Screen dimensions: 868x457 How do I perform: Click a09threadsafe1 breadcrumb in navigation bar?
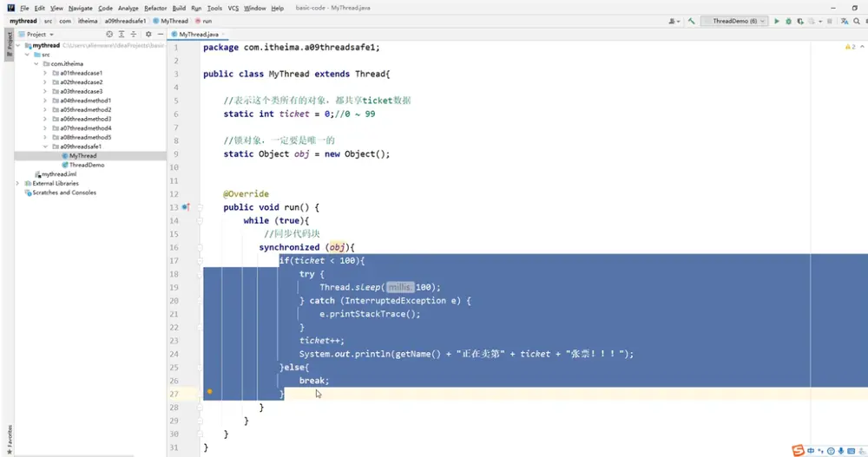pyautogui.click(x=125, y=21)
